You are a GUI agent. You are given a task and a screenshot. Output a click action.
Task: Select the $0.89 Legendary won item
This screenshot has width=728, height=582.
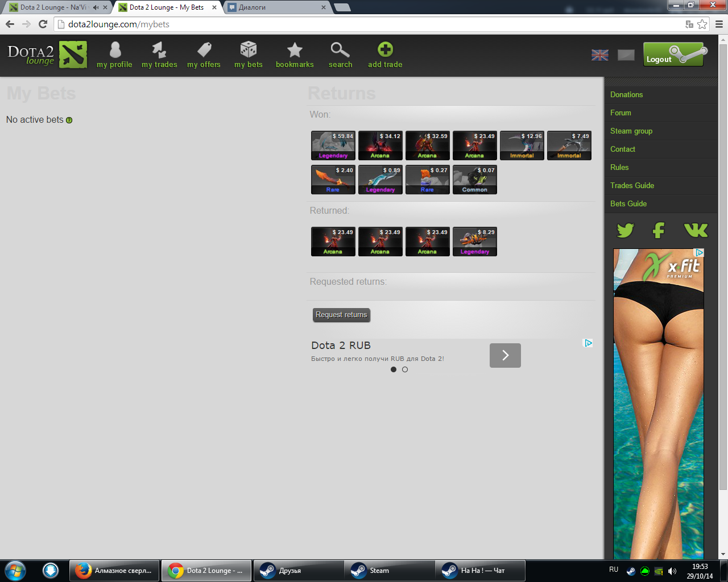click(x=380, y=180)
